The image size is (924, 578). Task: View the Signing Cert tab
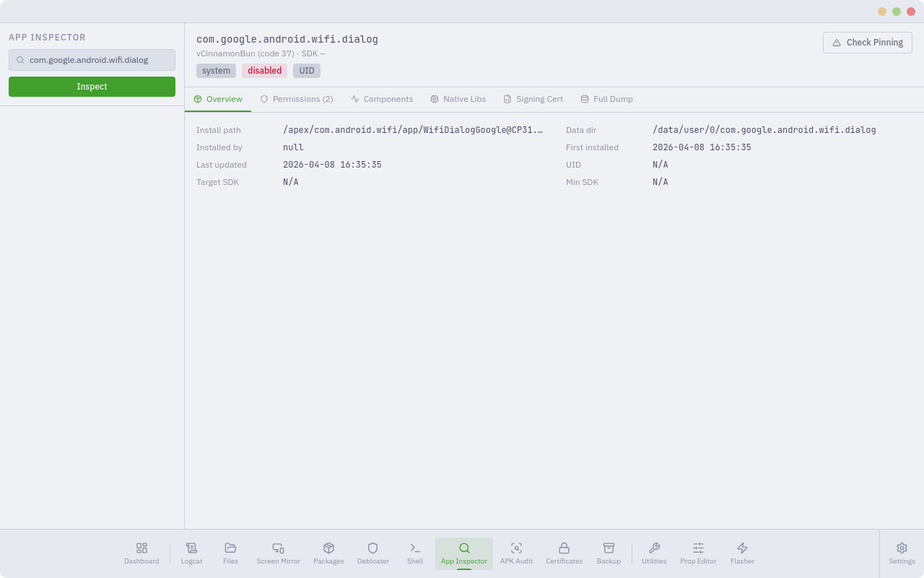click(x=533, y=99)
